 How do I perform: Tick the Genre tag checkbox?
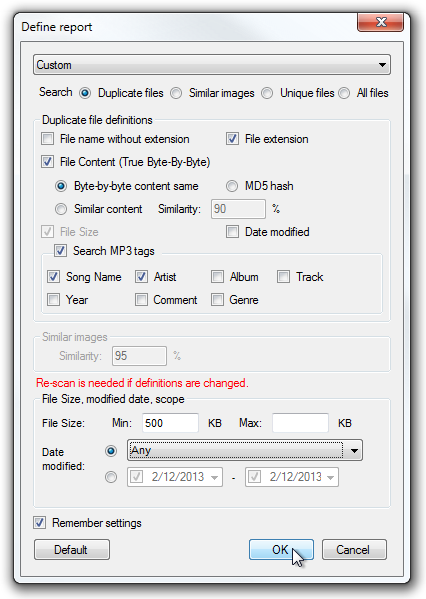(217, 300)
